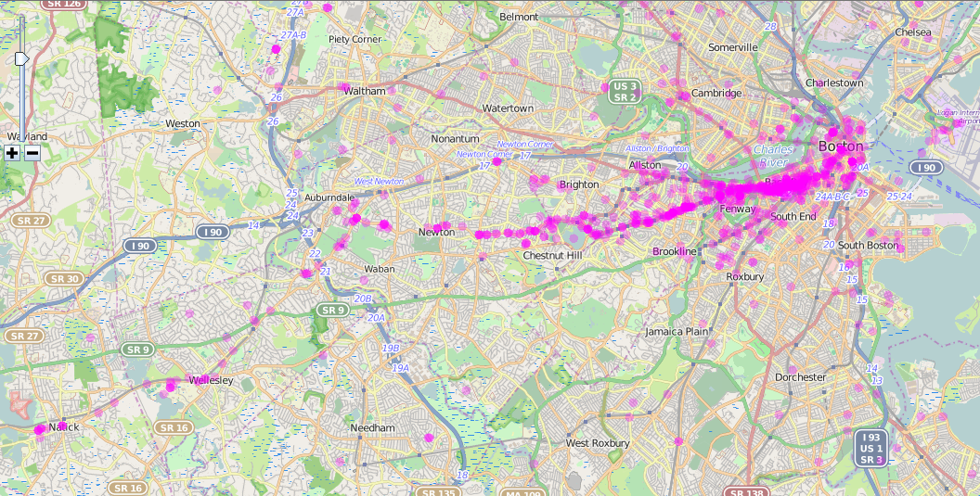Click the magenta marker east of Needham
The width and height of the screenshot is (980, 496).
(x=429, y=438)
